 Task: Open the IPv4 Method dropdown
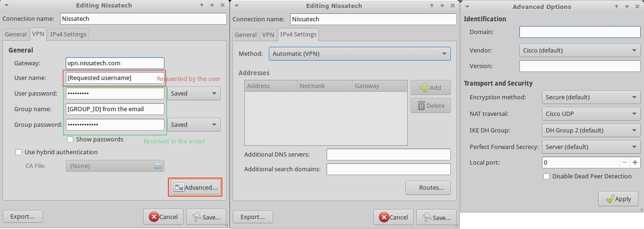[360, 53]
